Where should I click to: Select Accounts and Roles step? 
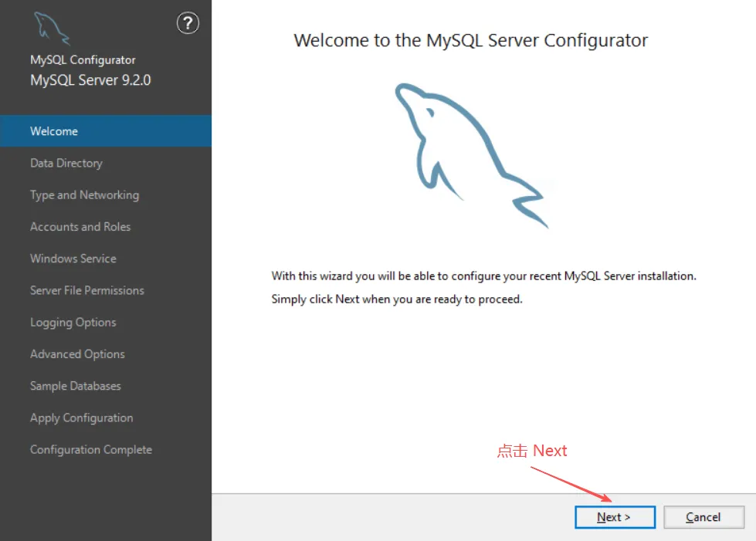tap(106, 226)
